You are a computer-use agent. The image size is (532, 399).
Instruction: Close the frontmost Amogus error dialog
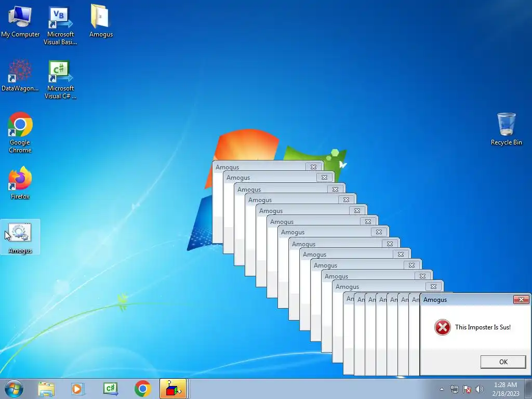pyautogui.click(x=521, y=299)
